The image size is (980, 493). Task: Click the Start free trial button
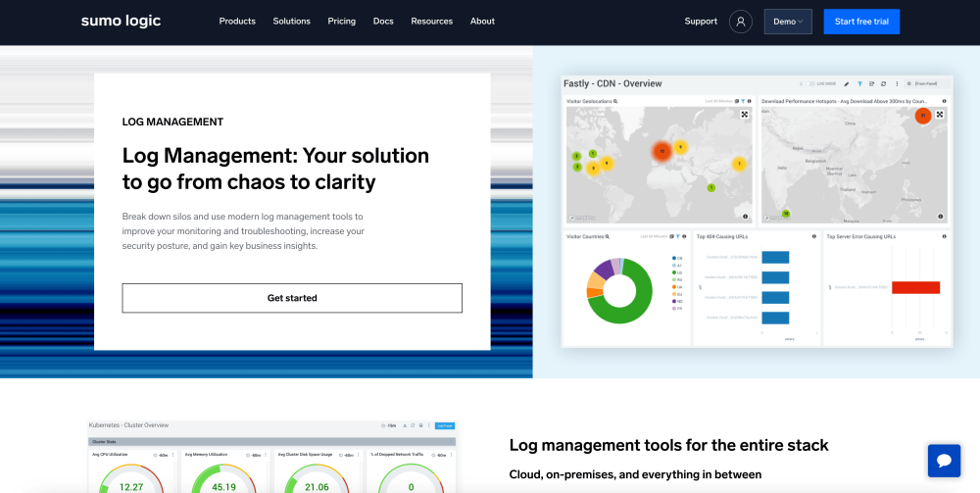click(x=861, y=22)
